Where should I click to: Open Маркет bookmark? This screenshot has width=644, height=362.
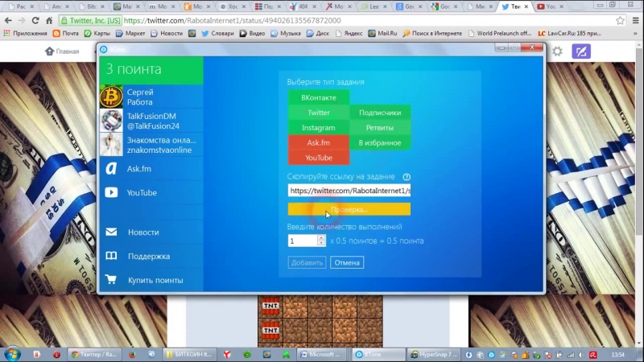130,33
